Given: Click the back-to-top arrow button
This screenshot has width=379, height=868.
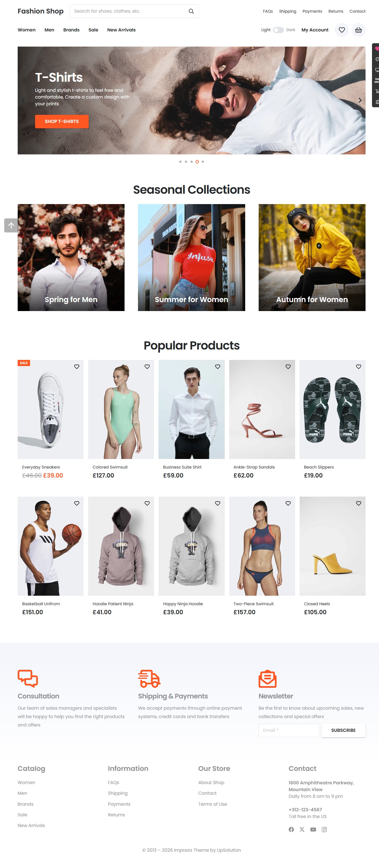Looking at the screenshot, I should (x=11, y=225).
